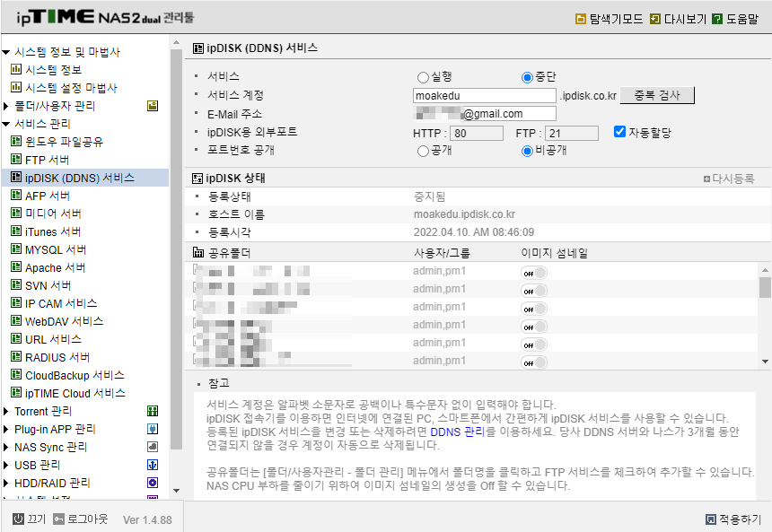Click the 시스템 정보 icon in sidebar
The image size is (772, 532).
point(16,69)
